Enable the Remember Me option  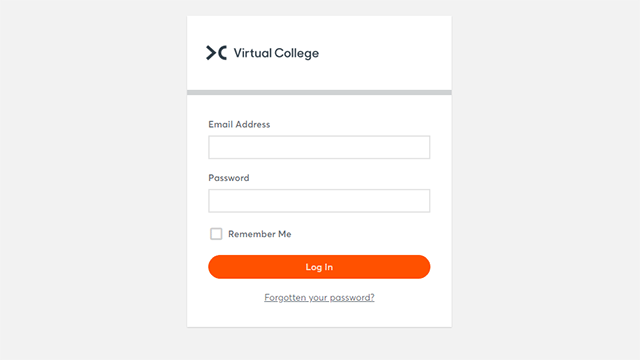coord(216,234)
